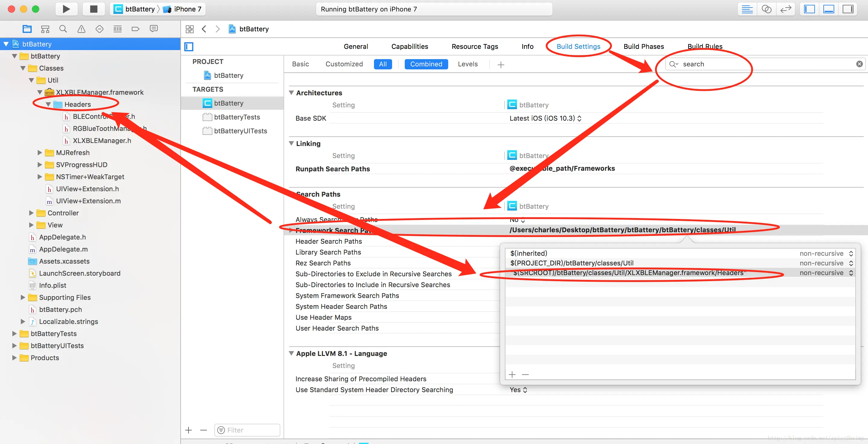
Task: Select the Levels view button
Action: click(467, 64)
